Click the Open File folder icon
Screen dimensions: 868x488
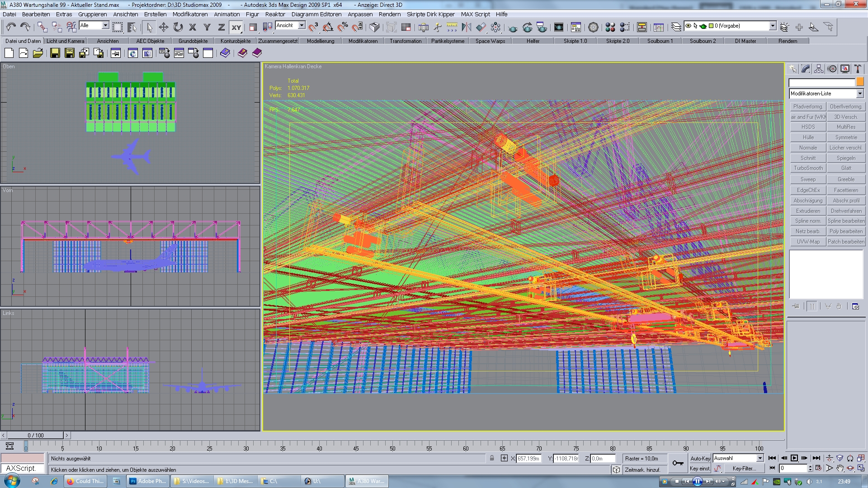pyautogui.click(x=38, y=53)
